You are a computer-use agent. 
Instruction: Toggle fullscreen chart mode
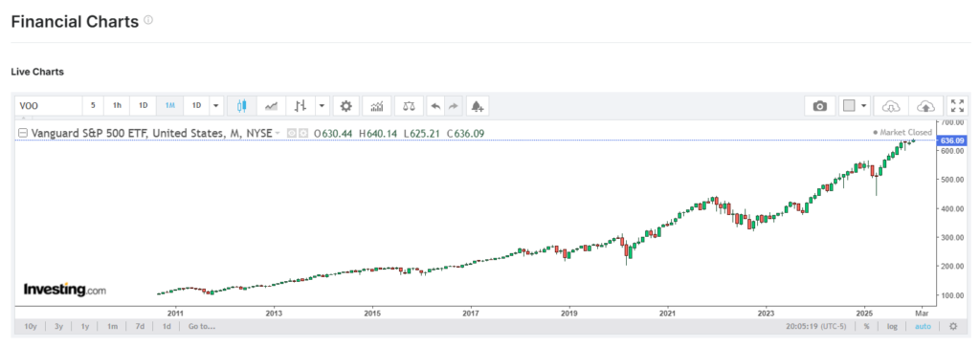click(956, 105)
